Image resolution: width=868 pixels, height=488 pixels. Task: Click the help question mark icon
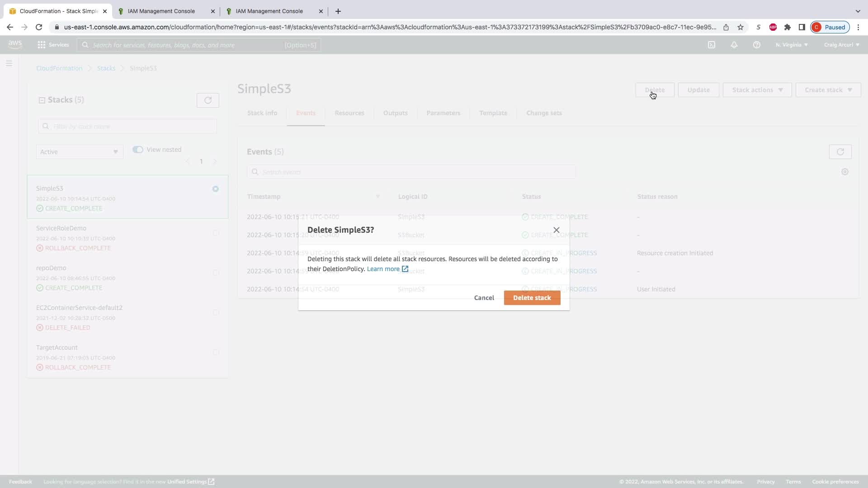[757, 45]
